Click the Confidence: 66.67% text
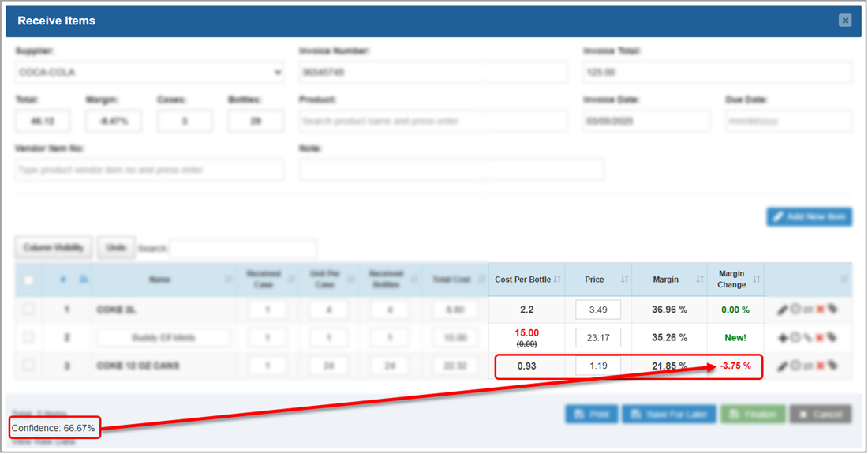The width and height of the screenshot is (868, 454). [x=53, y=428]
